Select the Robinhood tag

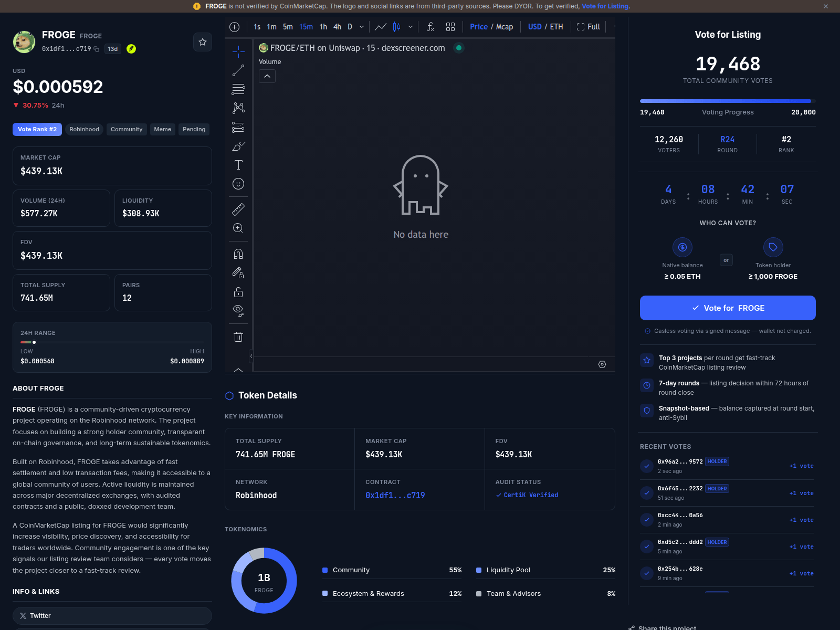tap(84, 129)
